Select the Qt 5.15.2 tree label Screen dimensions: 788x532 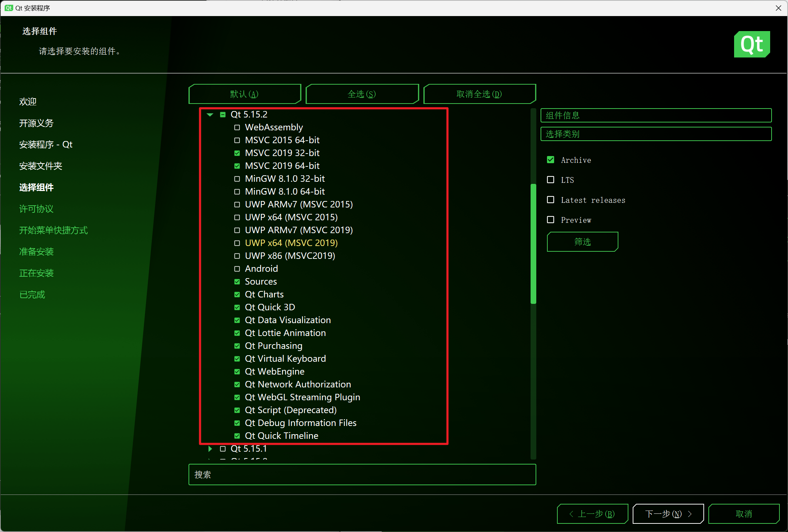[x=249, y=115]
